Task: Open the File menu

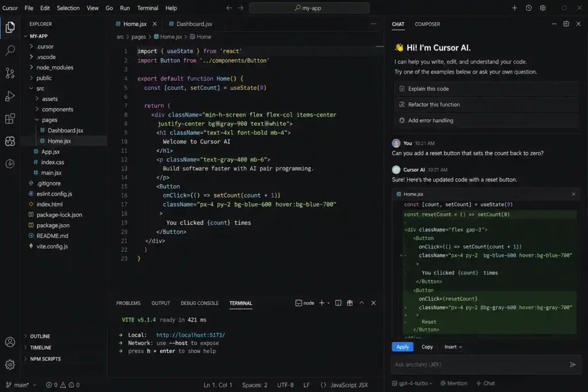Action: (29, 8)
